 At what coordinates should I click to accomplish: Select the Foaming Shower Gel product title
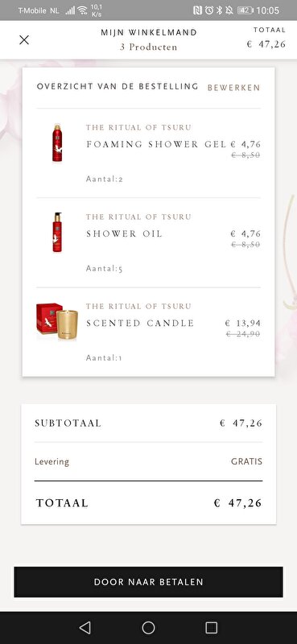(156, 144)
